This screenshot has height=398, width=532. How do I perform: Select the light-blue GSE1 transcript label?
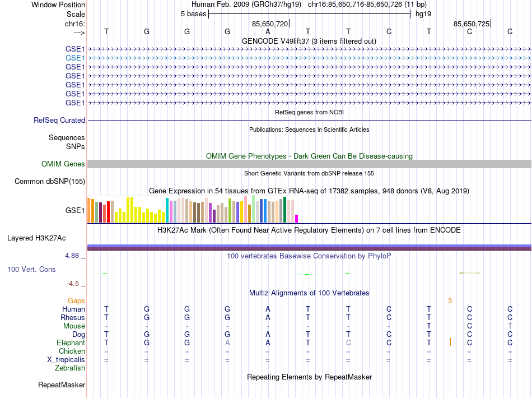[x=75, y=58]
